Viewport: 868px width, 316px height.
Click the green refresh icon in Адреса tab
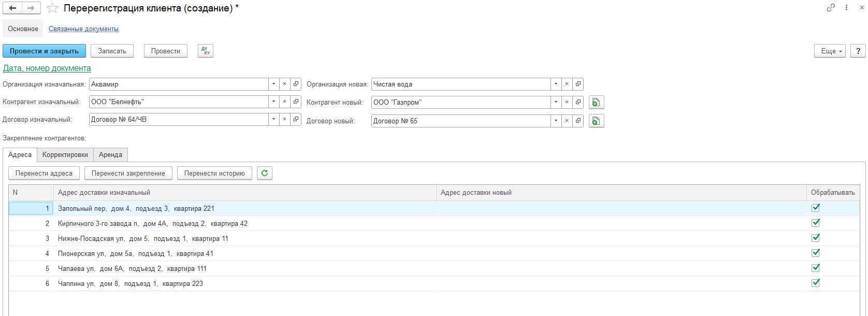(x=265, y=173)
